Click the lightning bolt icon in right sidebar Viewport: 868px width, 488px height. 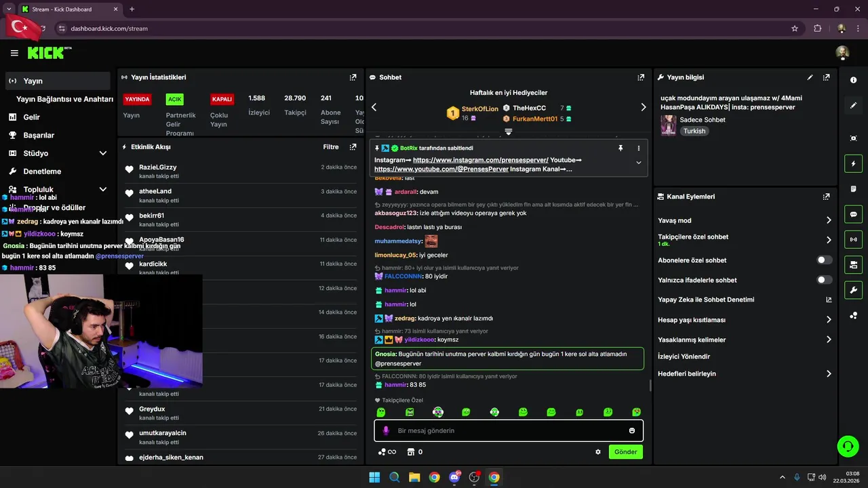[853, 163]
